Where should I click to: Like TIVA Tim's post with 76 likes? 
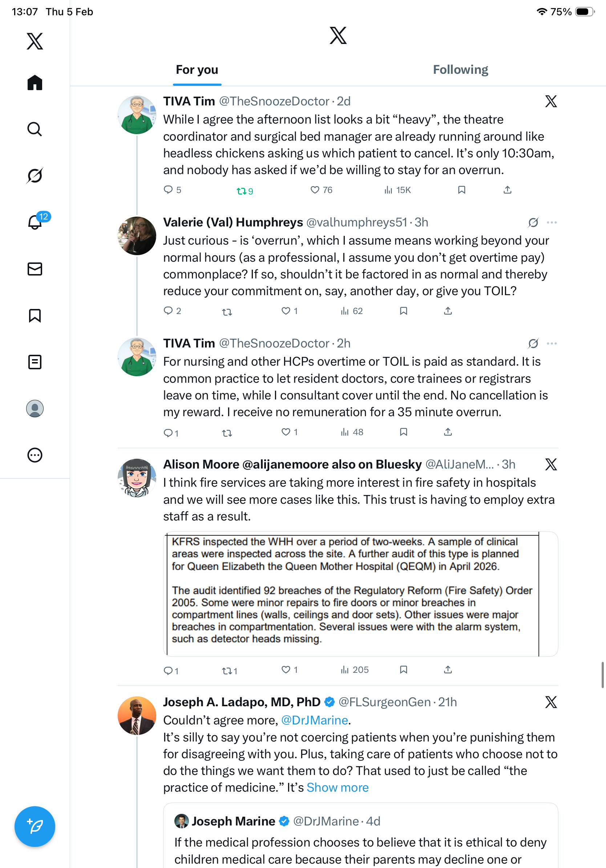click(x=321, y=190)
